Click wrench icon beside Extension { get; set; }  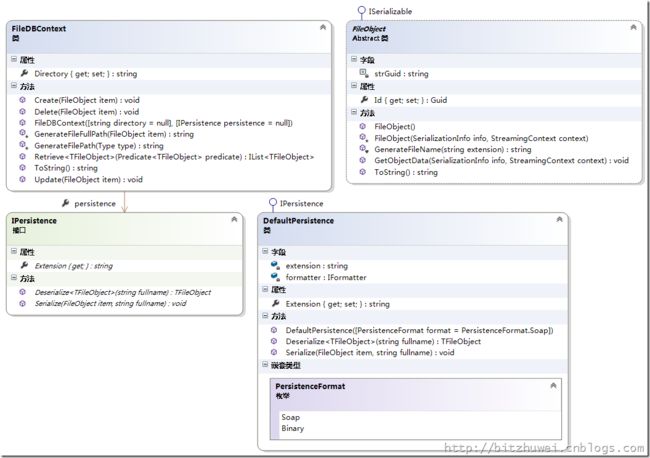click(x=275, y=303)
